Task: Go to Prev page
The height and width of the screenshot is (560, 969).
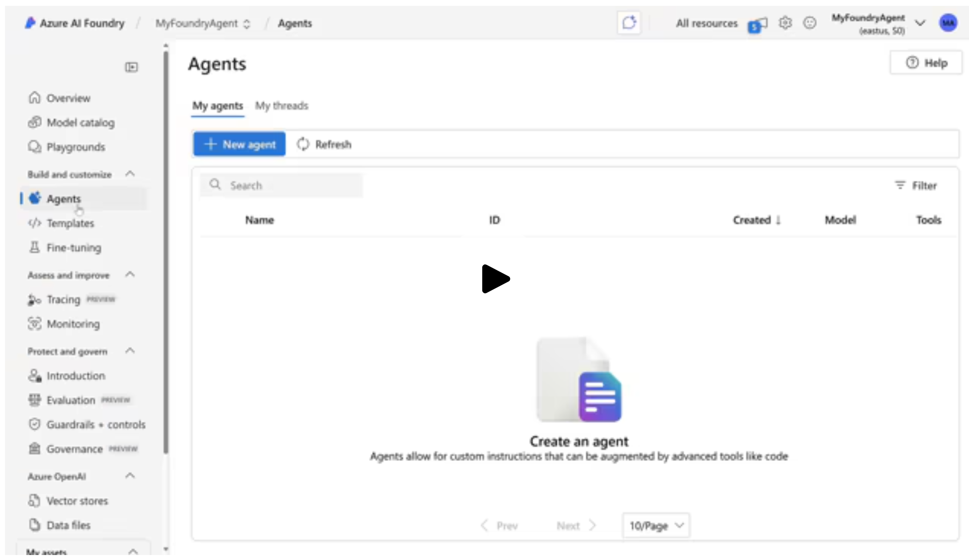Action: (499, 526)
